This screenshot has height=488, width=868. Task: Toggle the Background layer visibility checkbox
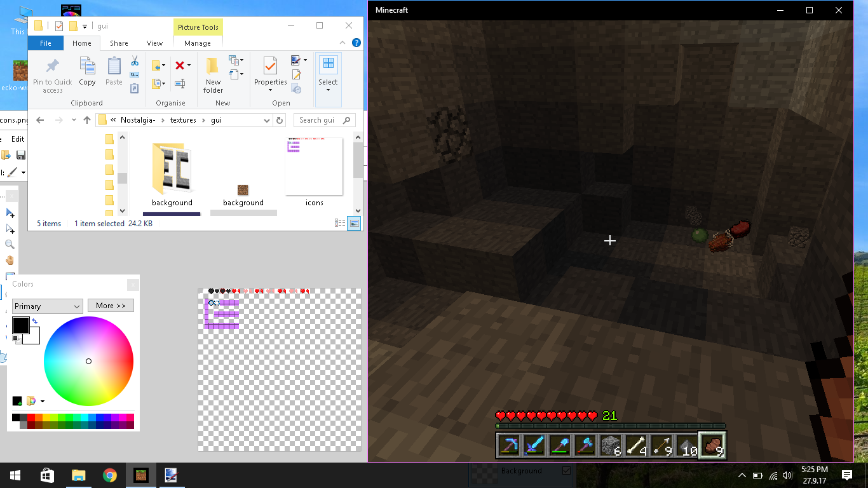tap(566, 471)
